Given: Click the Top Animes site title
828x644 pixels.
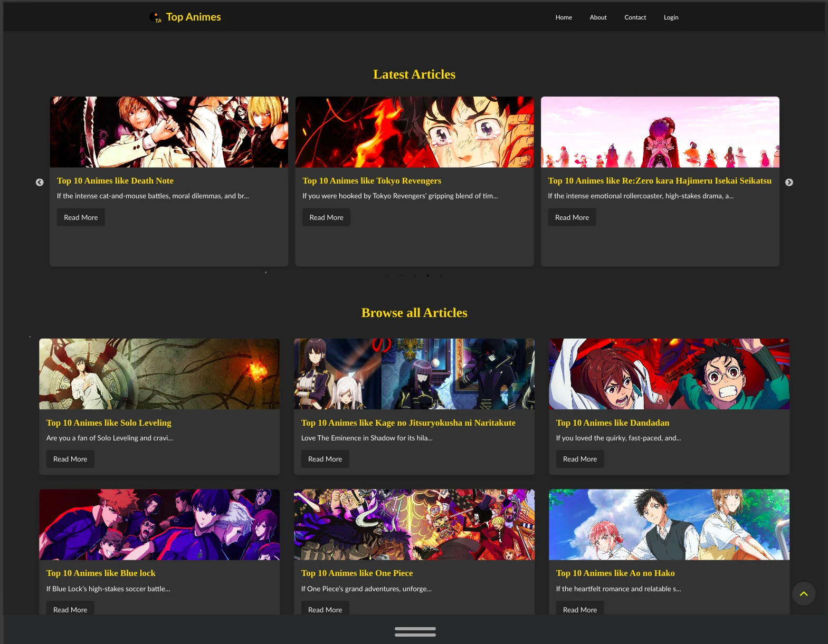Looking at the screenshot, I should (194, 17).
